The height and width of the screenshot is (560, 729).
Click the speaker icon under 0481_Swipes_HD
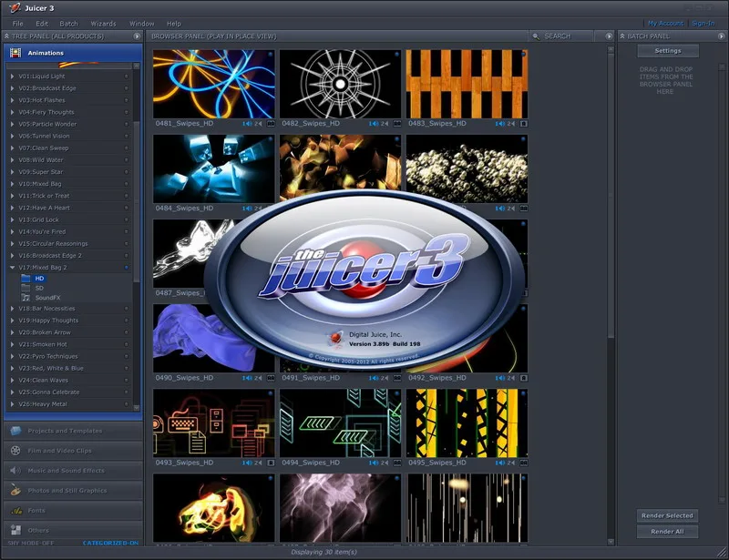click(x=246, y=124)
